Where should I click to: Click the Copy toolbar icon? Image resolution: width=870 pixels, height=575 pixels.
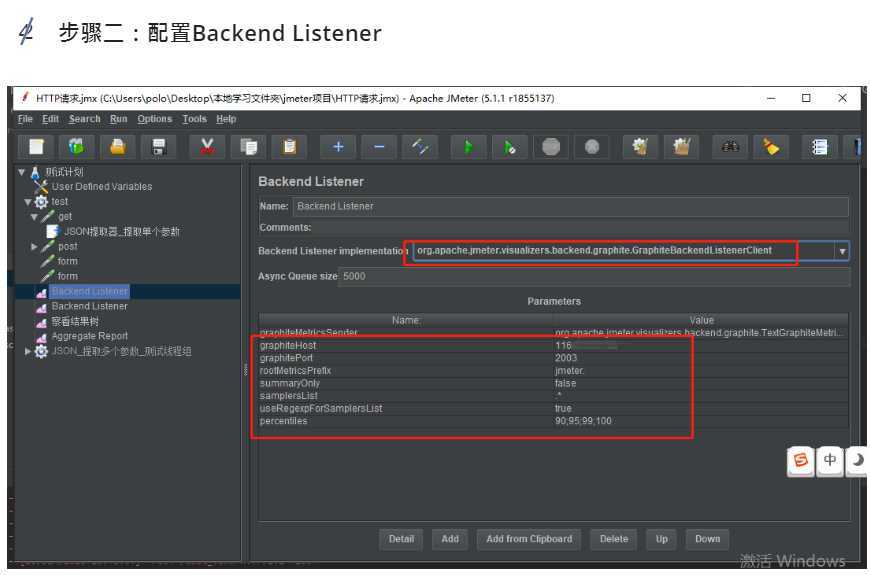[x=248, y=147]
